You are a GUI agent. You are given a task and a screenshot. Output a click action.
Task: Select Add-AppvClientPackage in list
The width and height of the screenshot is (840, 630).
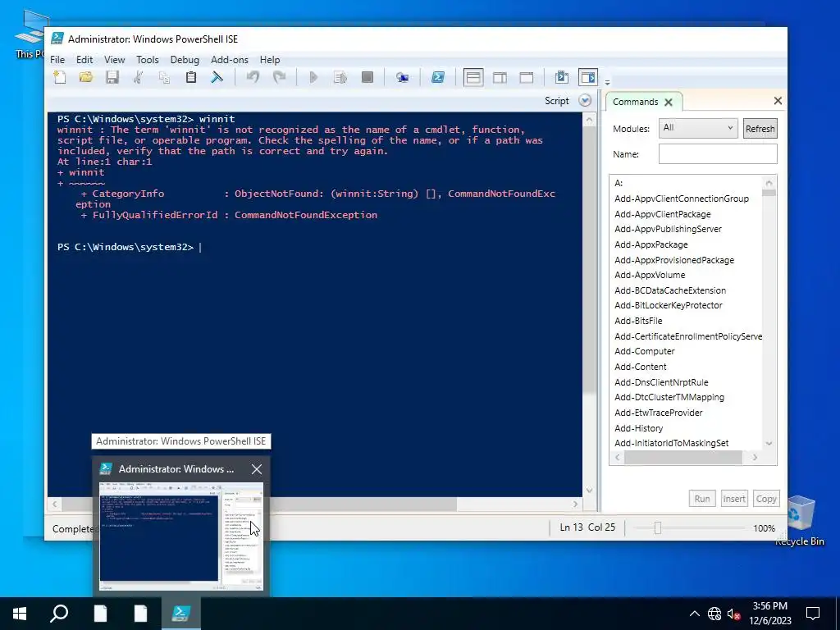pos(663,214)
